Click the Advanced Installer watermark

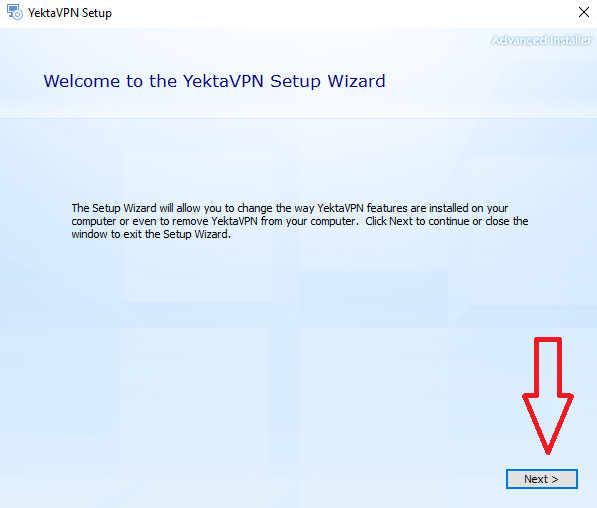click(x=541, y=40)
